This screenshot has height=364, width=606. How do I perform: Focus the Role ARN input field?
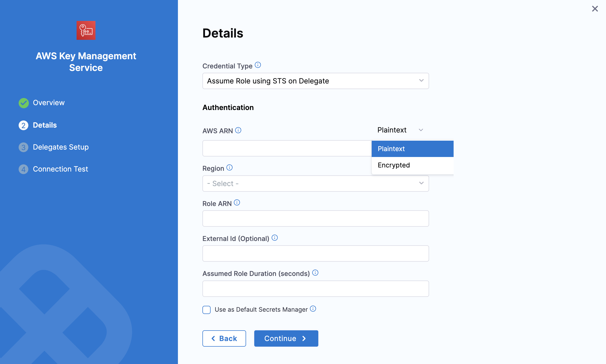pos(316,219)
